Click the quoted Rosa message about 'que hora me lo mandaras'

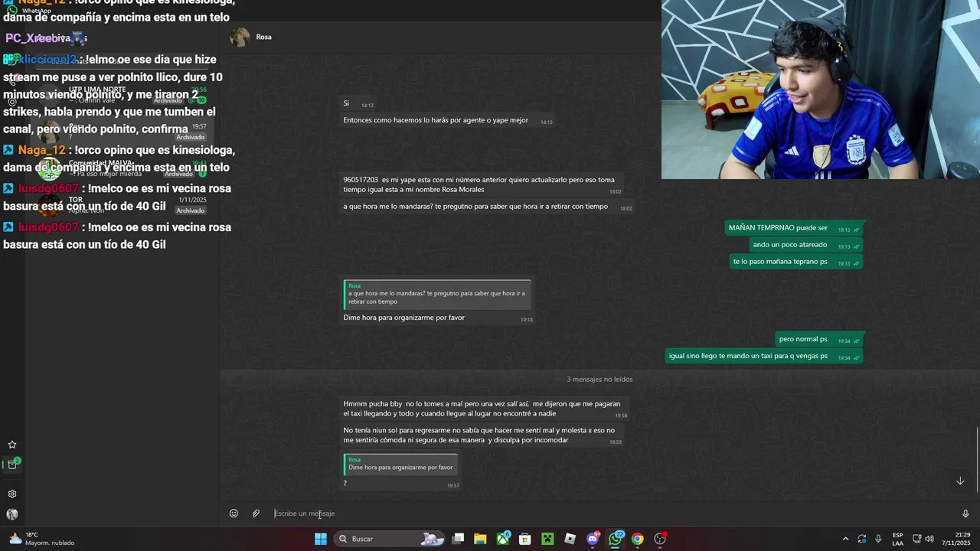click(x=437, y=294)
